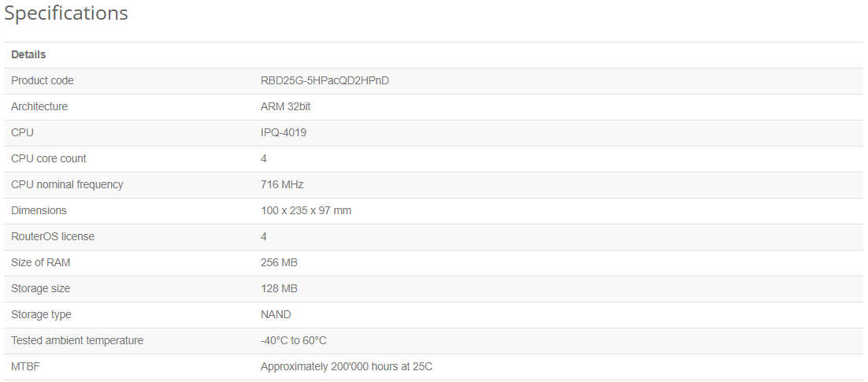Image resolution: width=868 pixels, height=382 pixels.
Task: Click the 128 MB storage size value
Action: click(x=279, y=289)
